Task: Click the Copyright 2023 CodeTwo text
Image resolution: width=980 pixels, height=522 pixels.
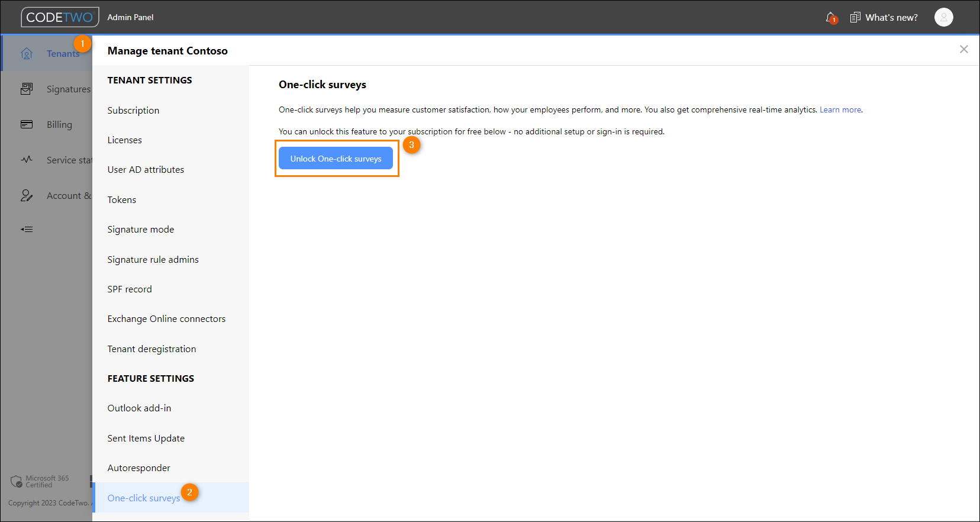Action: [50, 503]
